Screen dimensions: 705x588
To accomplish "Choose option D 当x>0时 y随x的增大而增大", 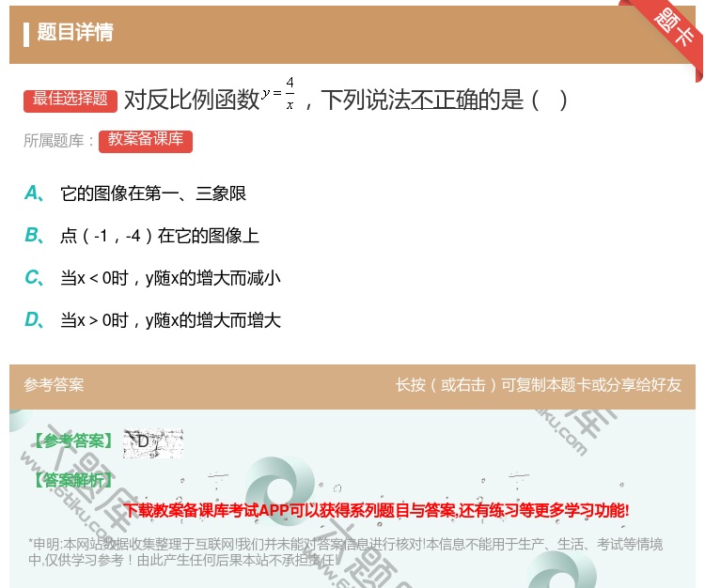I will pos(170,320).
